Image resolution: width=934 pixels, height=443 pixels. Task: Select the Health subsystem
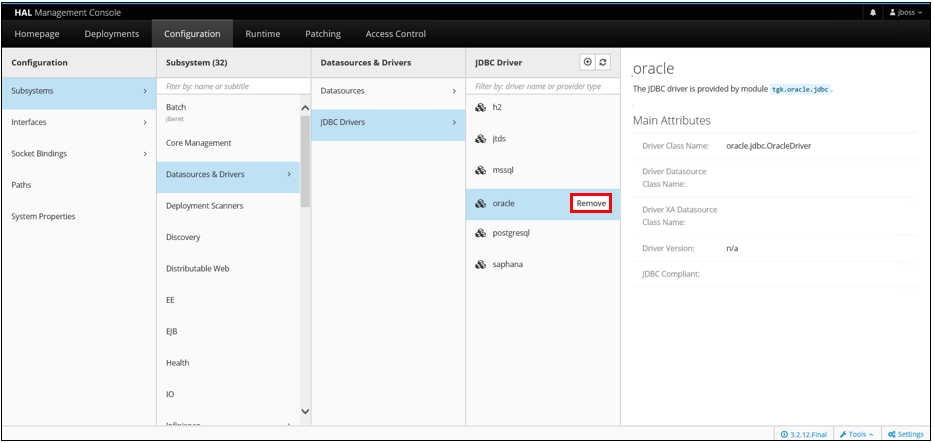coord(228,363)
